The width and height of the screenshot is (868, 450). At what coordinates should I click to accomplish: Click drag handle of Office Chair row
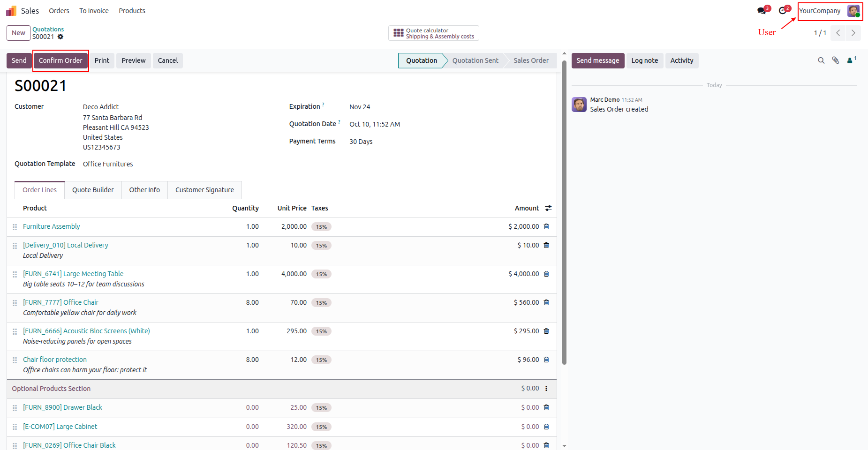(x=15, y=303)
